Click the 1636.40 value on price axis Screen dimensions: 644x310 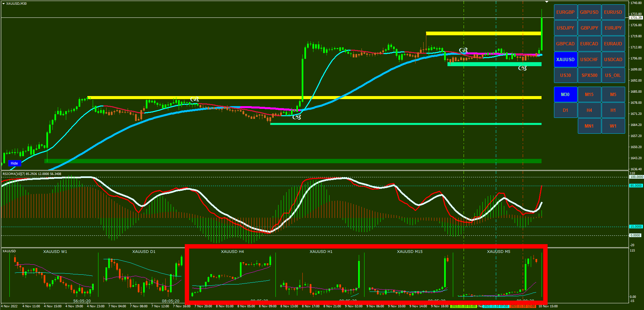click(x=636, y=169)
